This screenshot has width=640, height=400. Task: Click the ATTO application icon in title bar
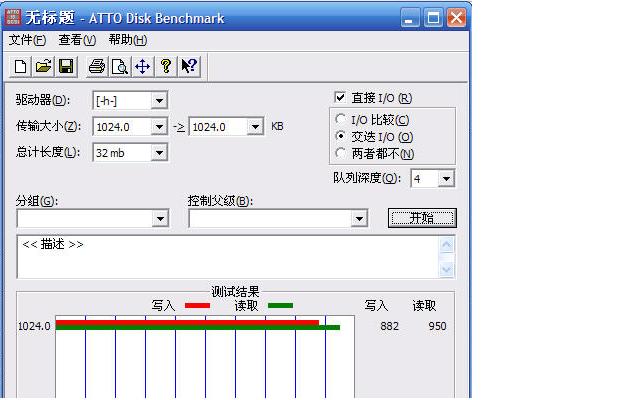pos(13,17)
